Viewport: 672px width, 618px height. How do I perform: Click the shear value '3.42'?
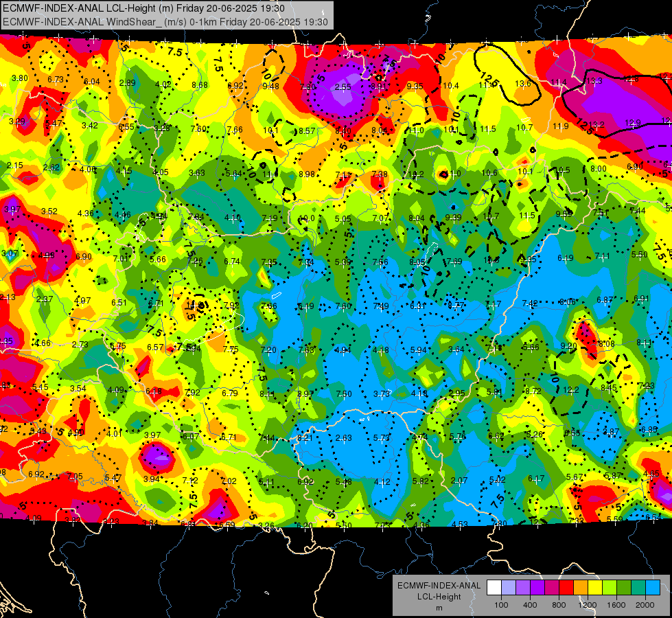tap(89, 126)
